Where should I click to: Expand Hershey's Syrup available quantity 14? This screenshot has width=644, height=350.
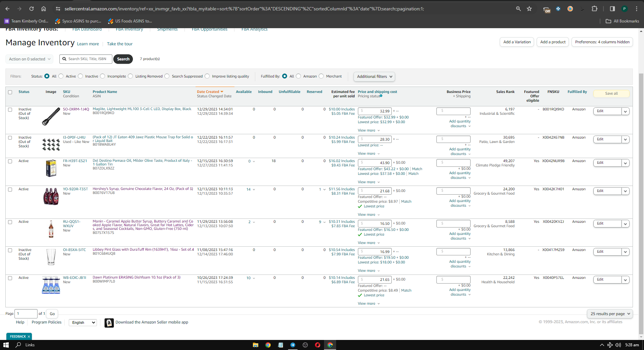point(251,190)
